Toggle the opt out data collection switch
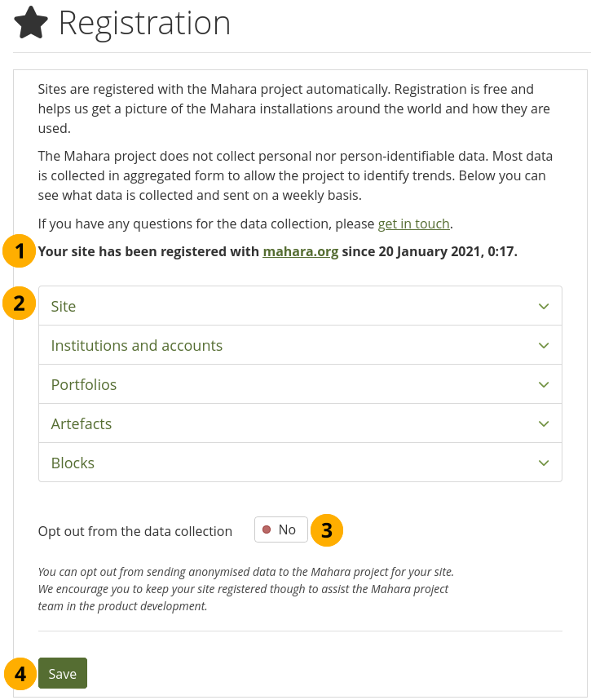 [x=280, y=530]
